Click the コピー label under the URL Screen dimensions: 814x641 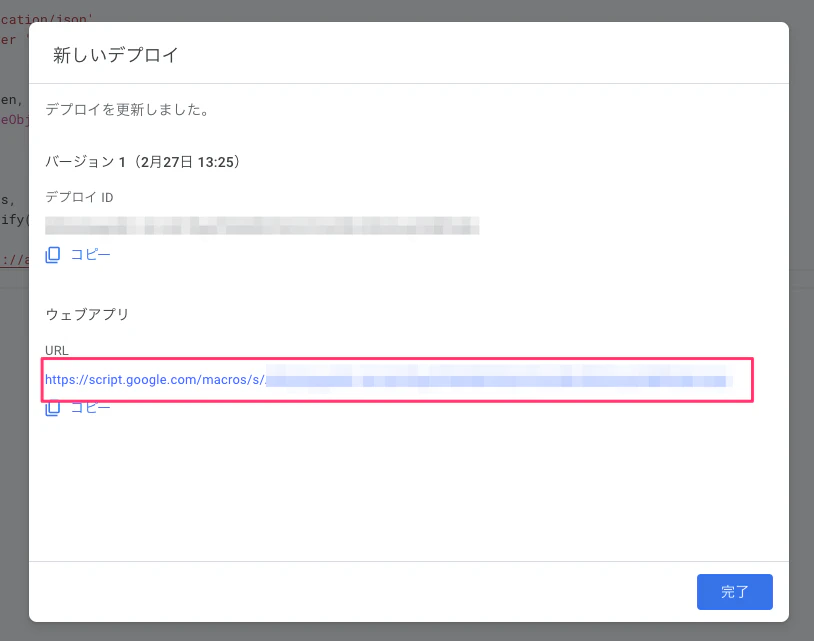90,408
